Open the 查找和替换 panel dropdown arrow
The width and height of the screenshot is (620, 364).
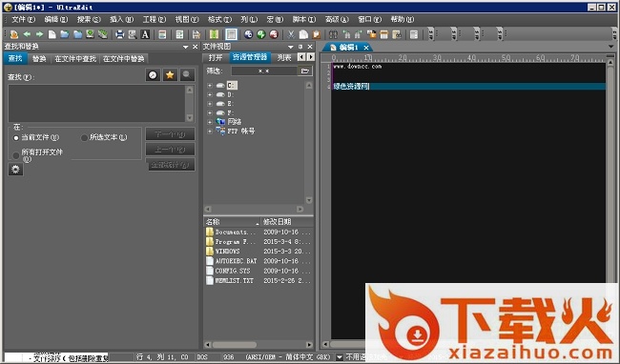click(185, 47)
